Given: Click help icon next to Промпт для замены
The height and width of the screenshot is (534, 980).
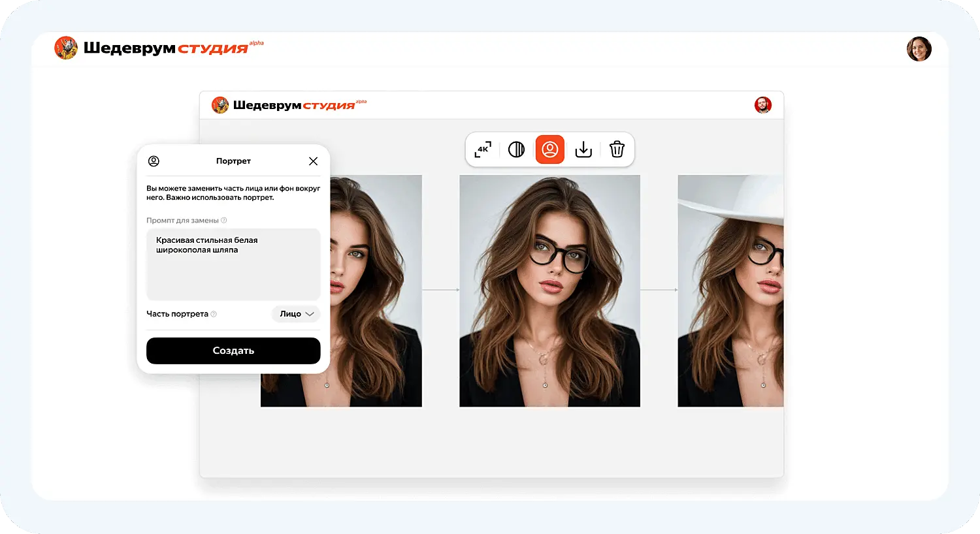Looking at the screenshot, I should click(224, 221).
